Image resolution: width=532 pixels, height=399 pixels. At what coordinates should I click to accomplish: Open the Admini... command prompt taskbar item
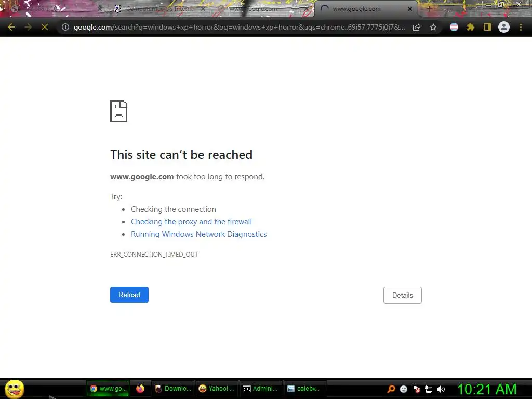261,389
